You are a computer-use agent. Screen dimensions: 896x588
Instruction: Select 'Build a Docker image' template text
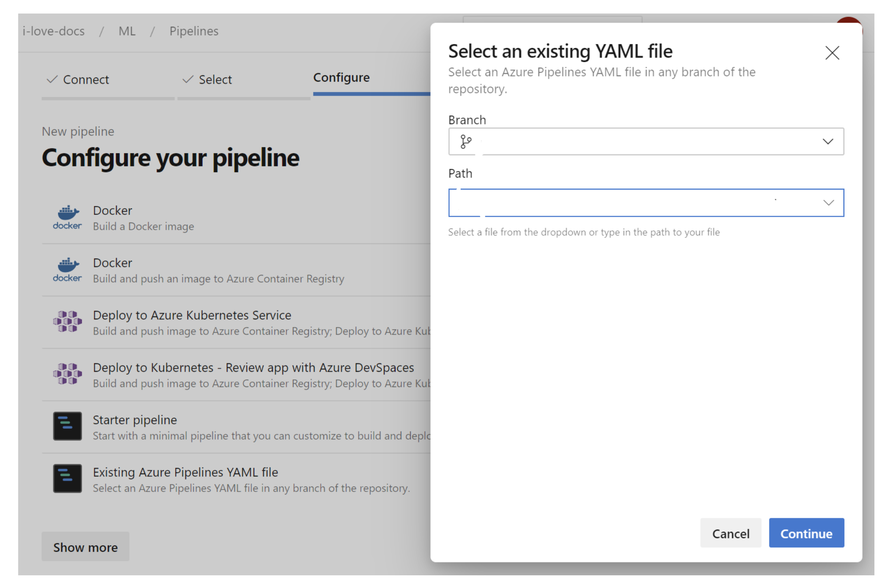[x=143, y=226]
